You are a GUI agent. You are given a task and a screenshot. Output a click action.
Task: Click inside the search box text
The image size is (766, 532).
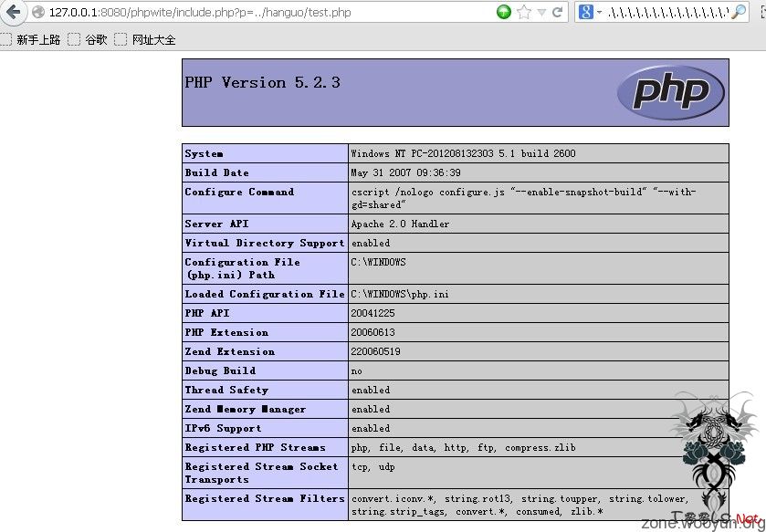click(x=668, y=13)
